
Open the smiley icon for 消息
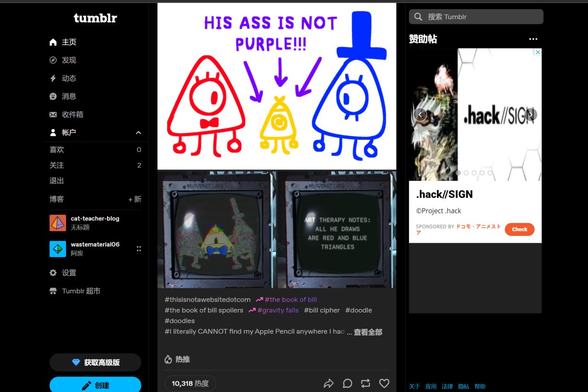point(53,96)
